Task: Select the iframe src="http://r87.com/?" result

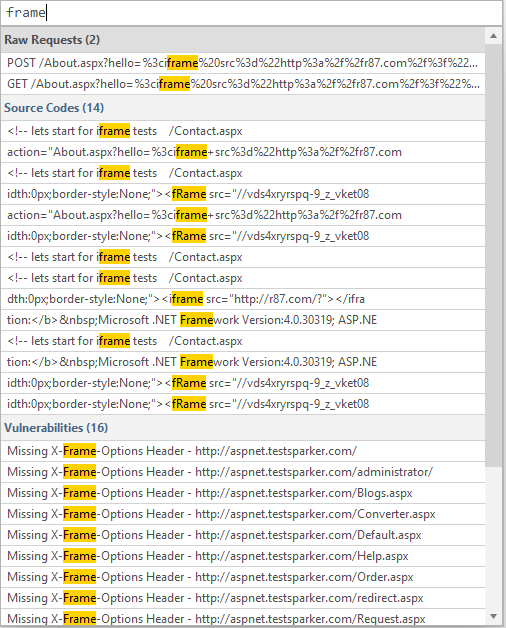Action: tap(243, 299)
